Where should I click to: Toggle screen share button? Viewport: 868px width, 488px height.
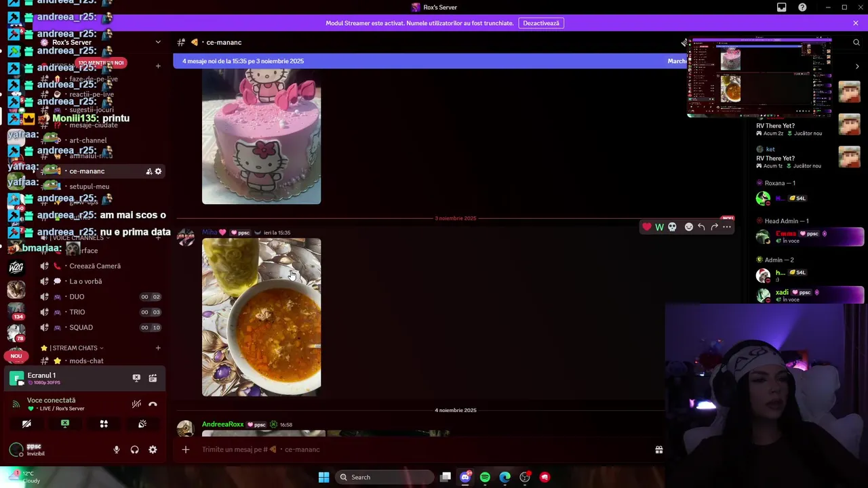[x=65, y=424]
